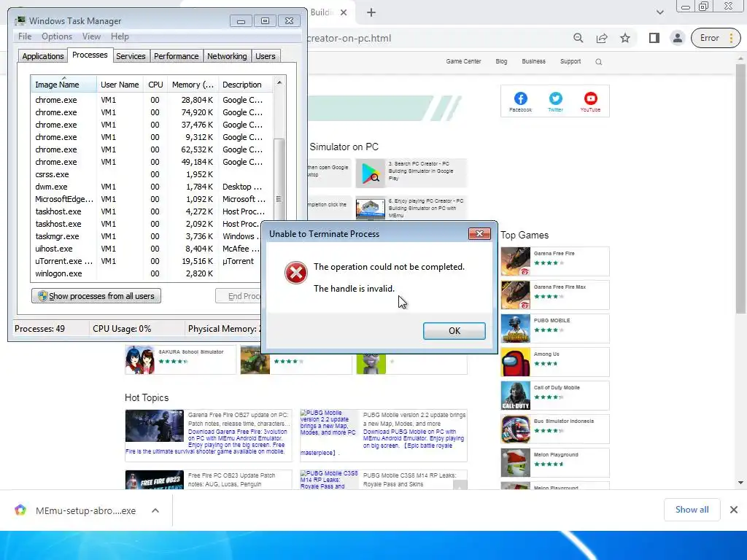Click the Google Play store icon
Viewport: 747px width, 560px height.
coord(370,173)
